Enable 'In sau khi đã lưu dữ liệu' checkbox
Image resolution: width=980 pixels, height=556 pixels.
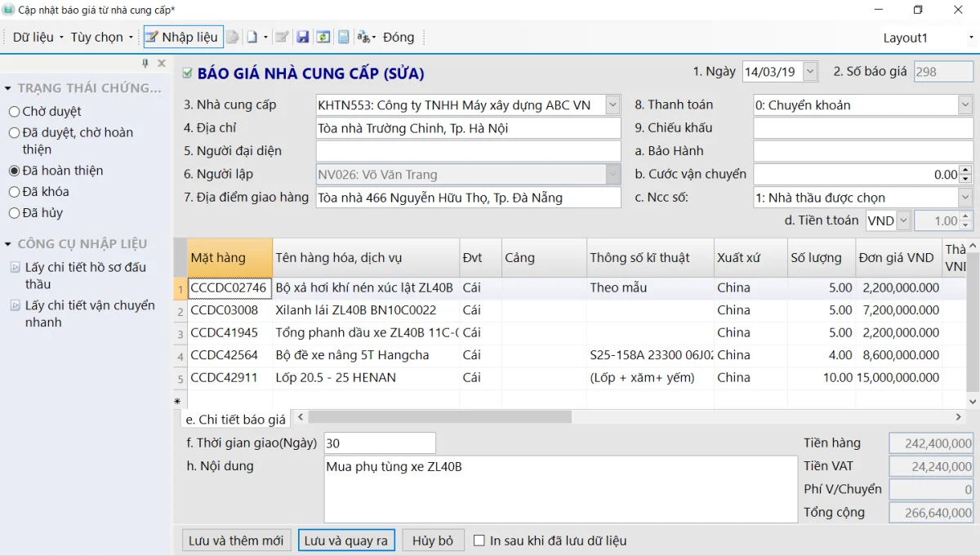(x=479, y=540)
